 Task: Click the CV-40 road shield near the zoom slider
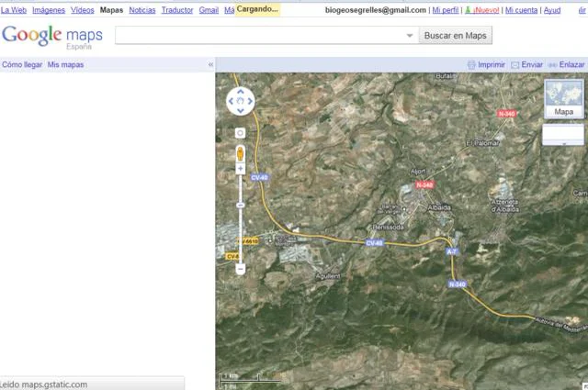click(x=259, y=178)
